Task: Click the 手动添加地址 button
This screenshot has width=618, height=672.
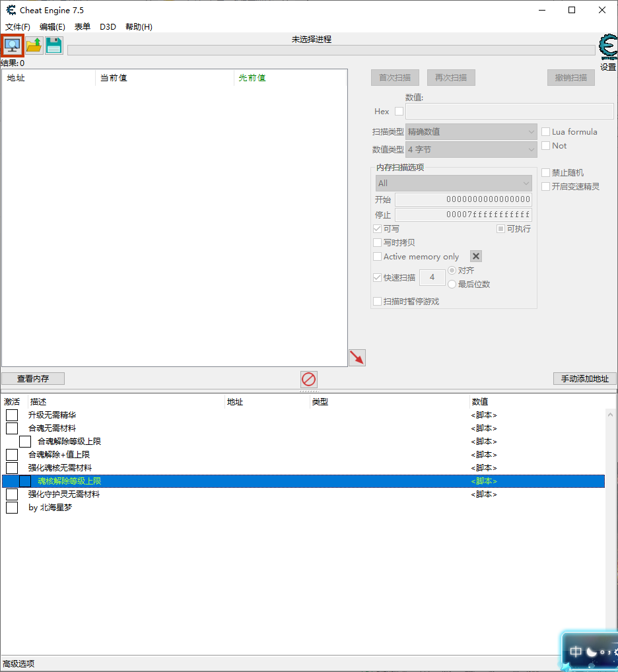Action: (584, 378)
